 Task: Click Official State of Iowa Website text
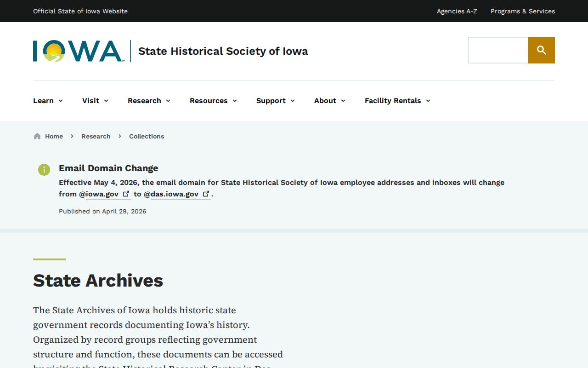[80, 11]
